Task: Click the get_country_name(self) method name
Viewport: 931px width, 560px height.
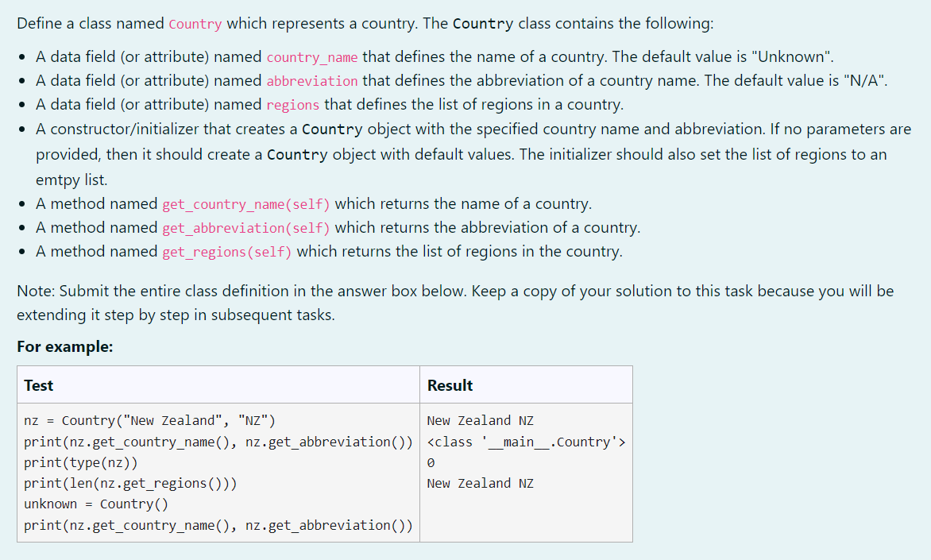Action: pyautogui.click(x=246, y=203)
